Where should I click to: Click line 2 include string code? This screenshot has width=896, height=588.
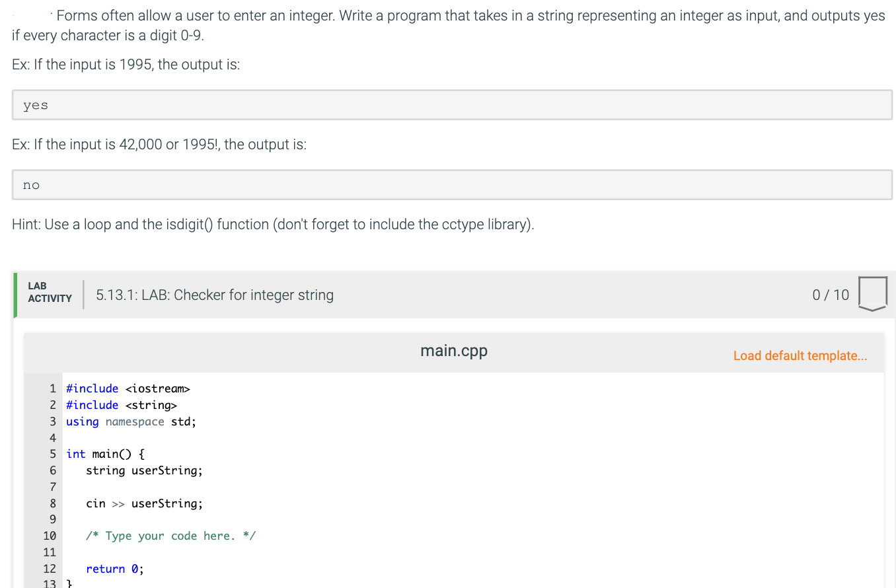point(122,405)
